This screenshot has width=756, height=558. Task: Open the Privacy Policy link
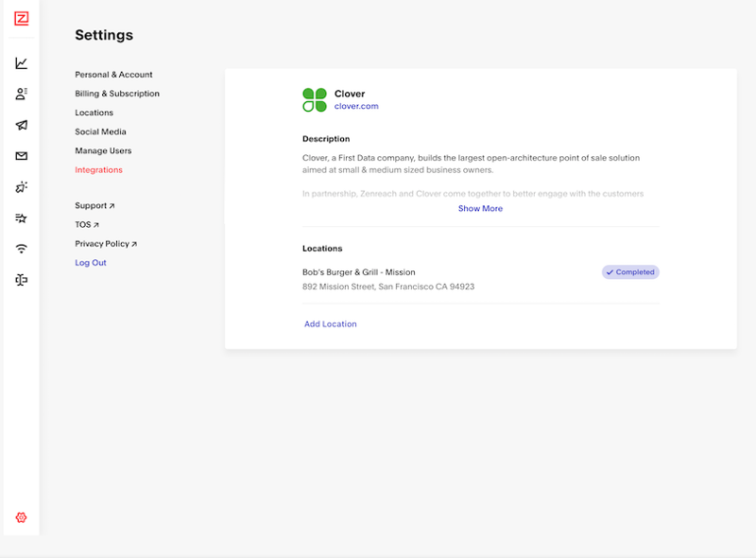[106, 244]
